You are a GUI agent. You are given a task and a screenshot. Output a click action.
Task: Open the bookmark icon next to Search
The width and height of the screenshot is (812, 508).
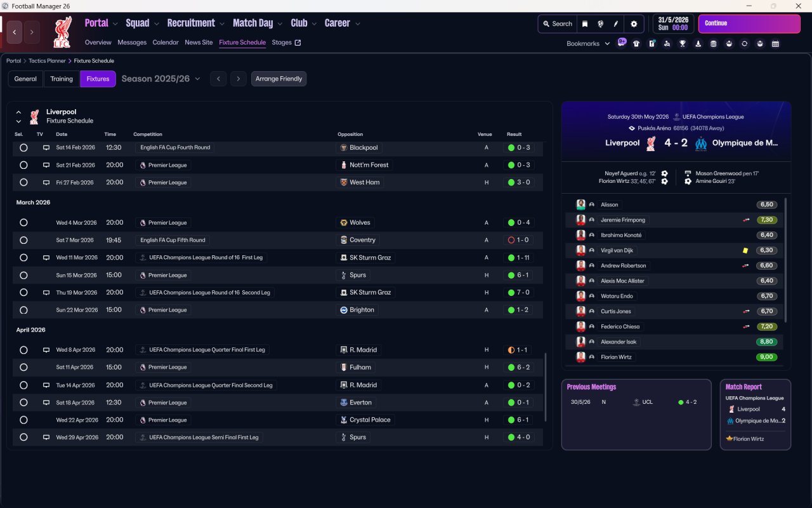click(x=585, y=24)
